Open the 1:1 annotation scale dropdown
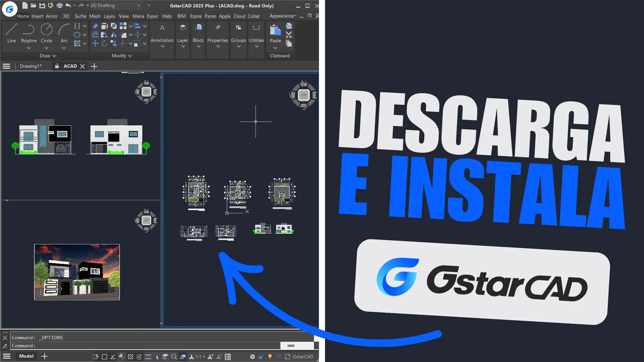The image size is (644, 362). tap(199, 356)
